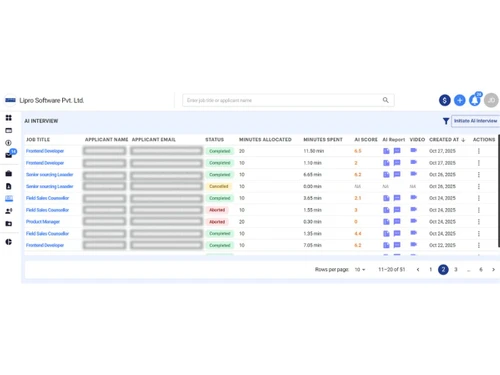The image size is (500, 375).
Task: Open actions menu for Cancelled interview row
Action: pos(479,186)
